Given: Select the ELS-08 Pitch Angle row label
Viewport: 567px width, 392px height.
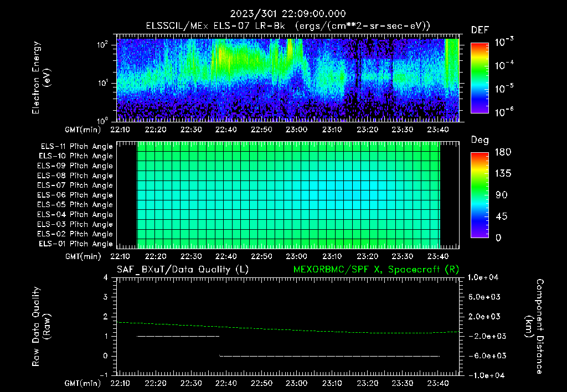Looking at the screenshot, I should tap(75, 176).
